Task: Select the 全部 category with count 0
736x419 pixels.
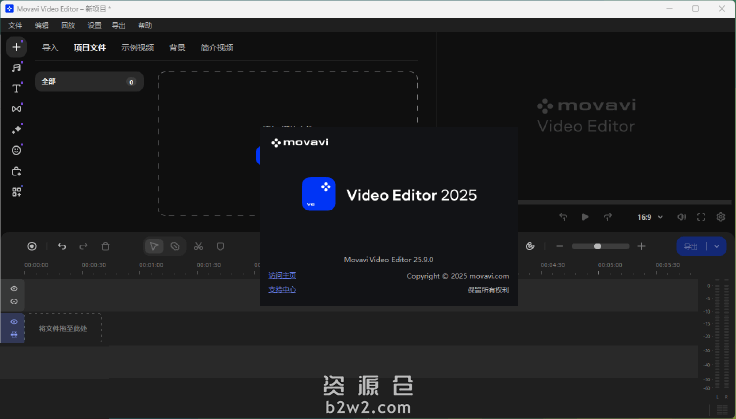Action: (89, 82)
